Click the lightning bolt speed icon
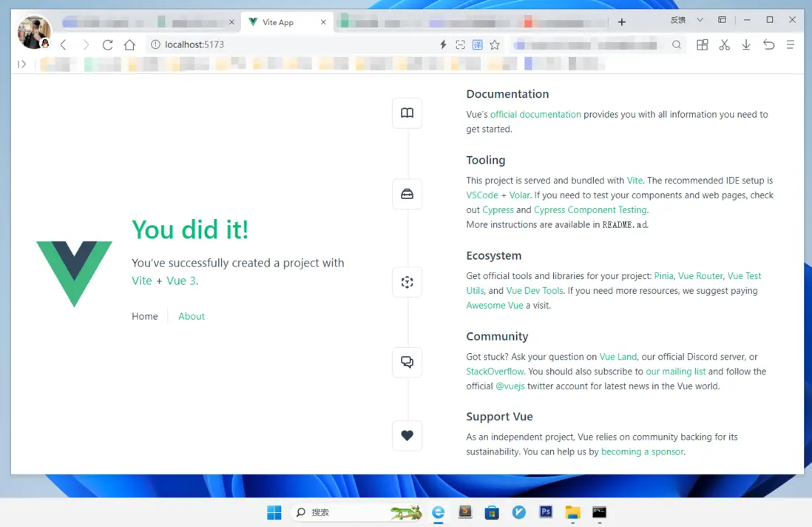The height and width of the screenshot is (527, 812). tap(443, 44)
